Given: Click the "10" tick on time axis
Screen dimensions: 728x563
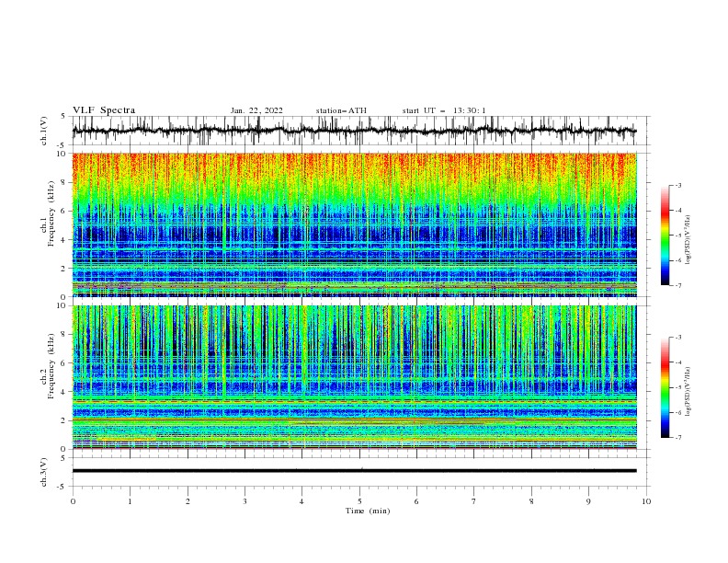Looking at the screenshot, I should 646,501.
